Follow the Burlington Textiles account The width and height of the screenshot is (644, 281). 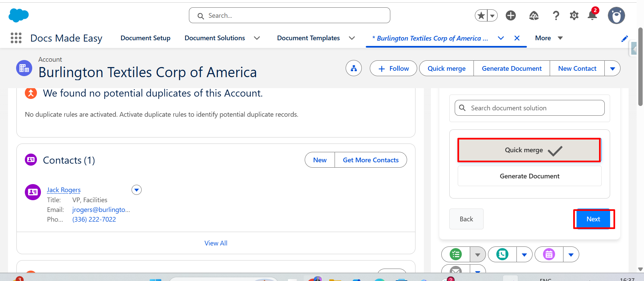point(393,68)
